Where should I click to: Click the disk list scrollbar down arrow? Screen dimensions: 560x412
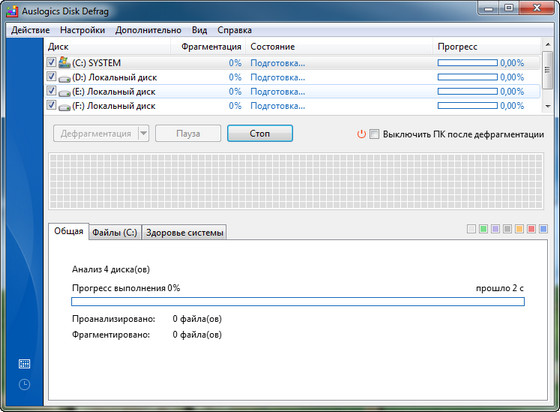coord(548,106)
